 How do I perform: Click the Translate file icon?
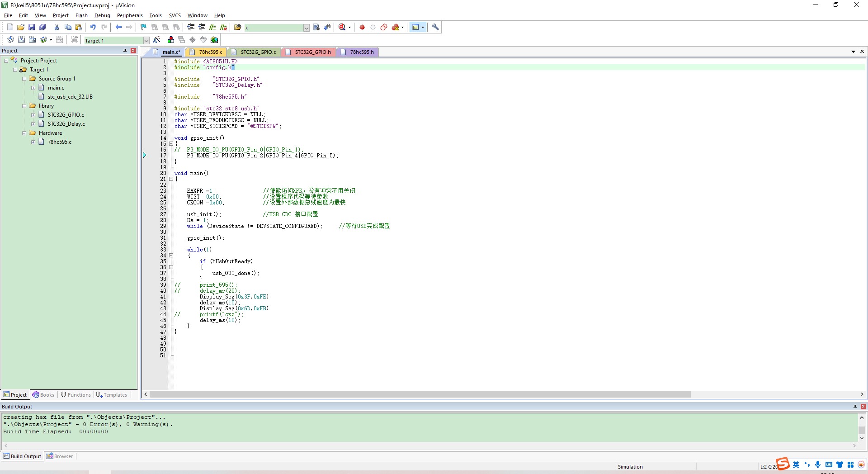(x=10, y=40)
